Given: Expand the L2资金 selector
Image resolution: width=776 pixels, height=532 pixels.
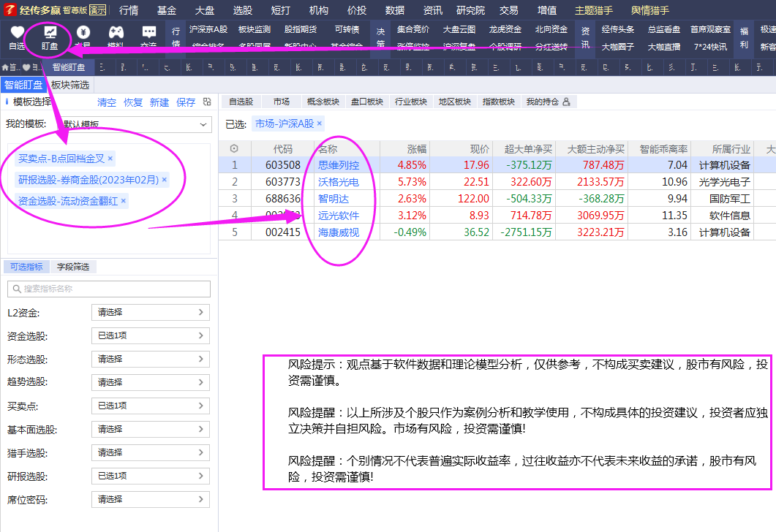Looking at the screenshot, I should (x=151, y=313).
